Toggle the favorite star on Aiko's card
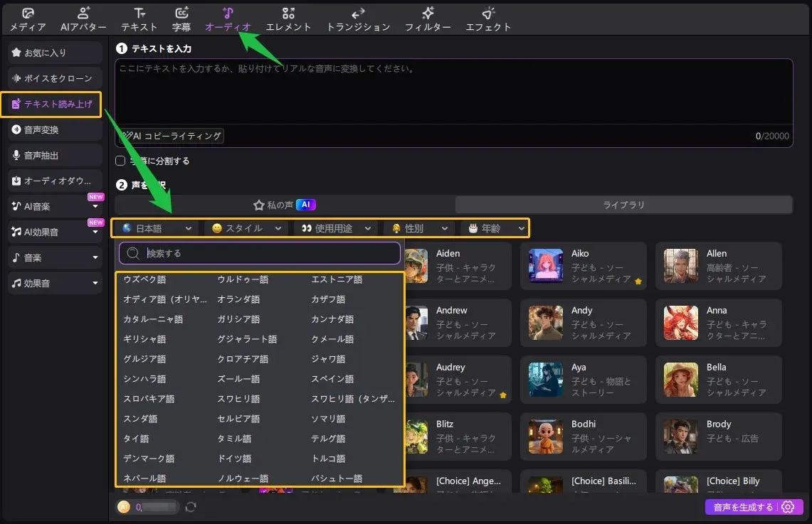812x524 pixels. click(639, 281)
